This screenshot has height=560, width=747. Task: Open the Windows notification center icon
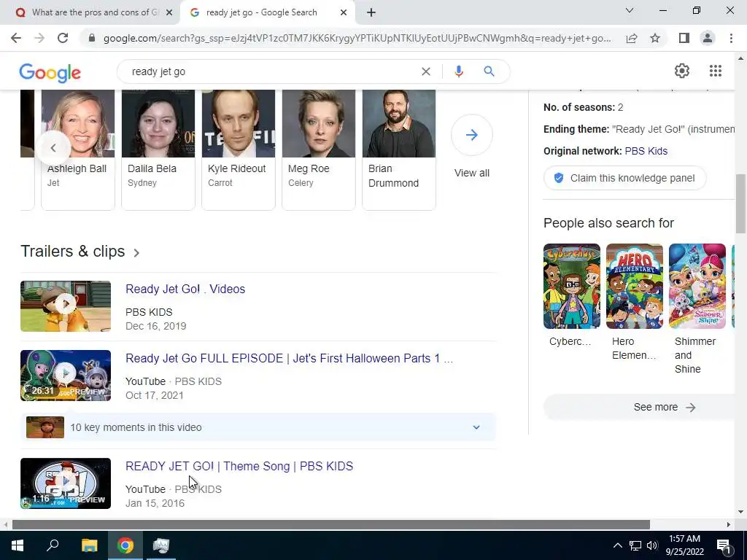[x=724, y=545]
